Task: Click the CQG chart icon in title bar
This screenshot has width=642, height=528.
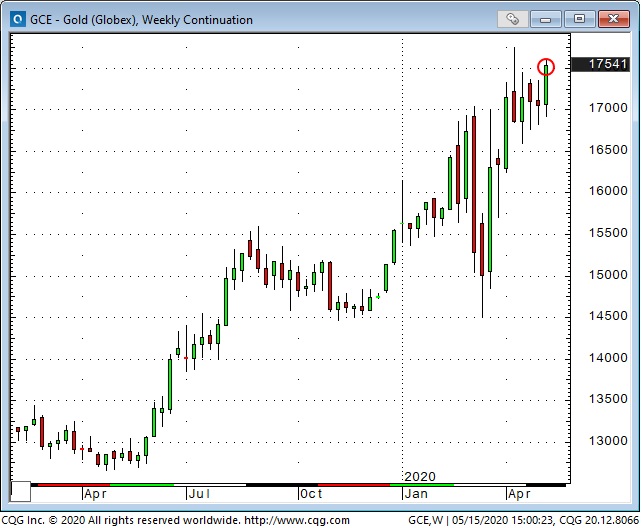Action: tap(18, 19)
